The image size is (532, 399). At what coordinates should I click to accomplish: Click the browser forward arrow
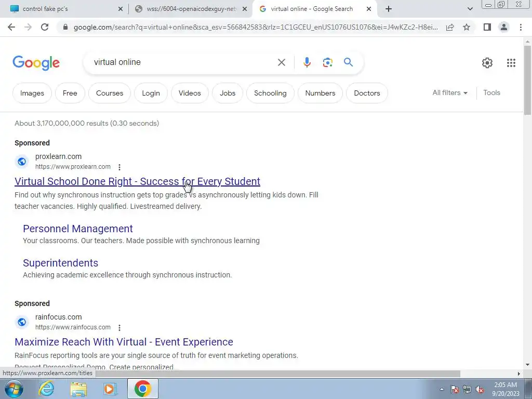[28, 27]
